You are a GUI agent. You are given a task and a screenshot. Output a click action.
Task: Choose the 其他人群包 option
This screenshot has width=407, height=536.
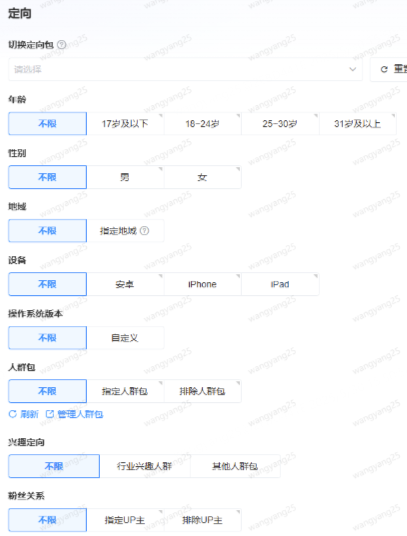tap(235, 466)
